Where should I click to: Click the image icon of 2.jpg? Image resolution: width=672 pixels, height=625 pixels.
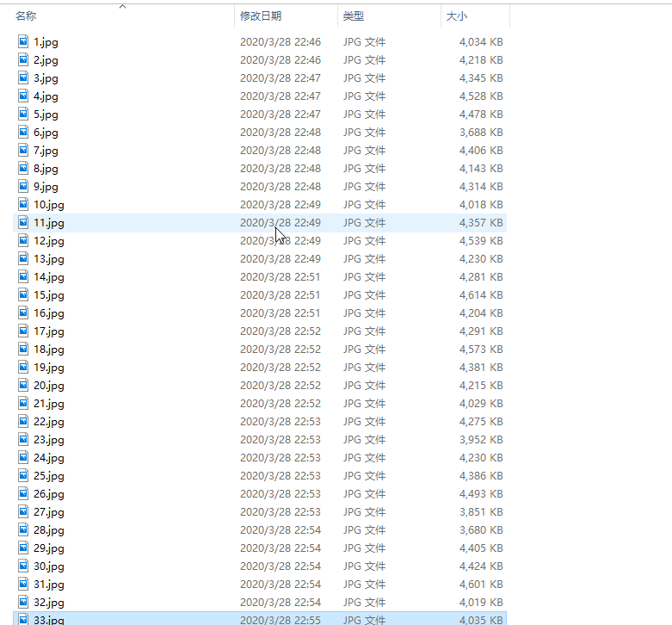coord(23,59)
